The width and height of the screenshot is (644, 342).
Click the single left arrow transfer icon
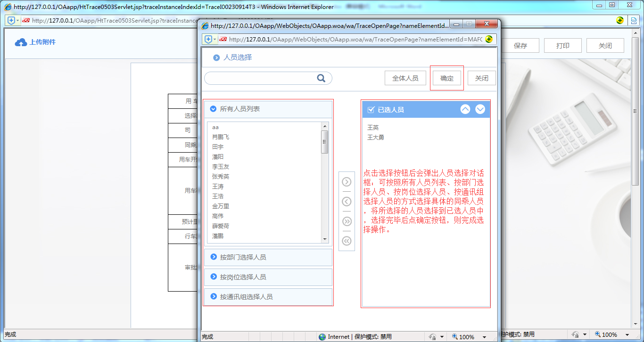pos(347,201)
